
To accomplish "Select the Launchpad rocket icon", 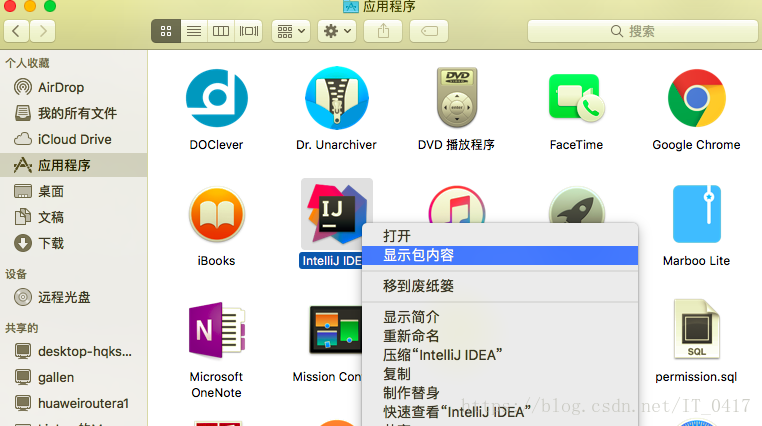I will coord(576,205).
